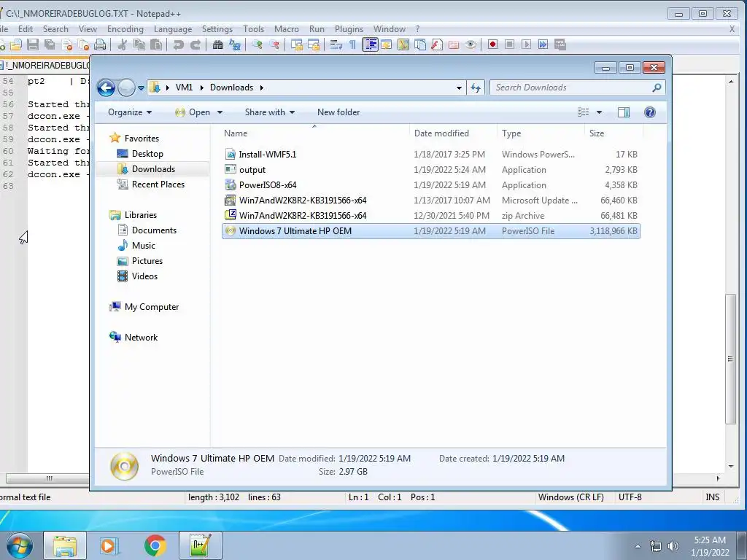
Task: Open Chrome from the Windows taskbar
Action: click(155, 545)
